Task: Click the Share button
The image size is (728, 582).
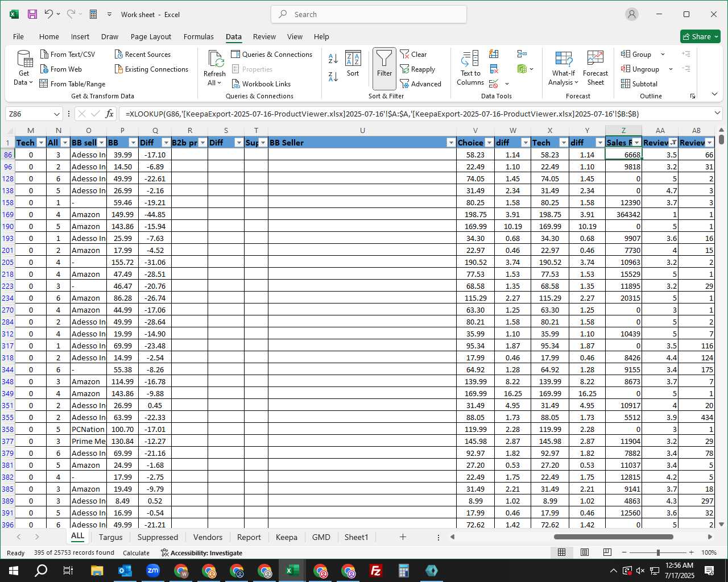Action: click(700, 36)
